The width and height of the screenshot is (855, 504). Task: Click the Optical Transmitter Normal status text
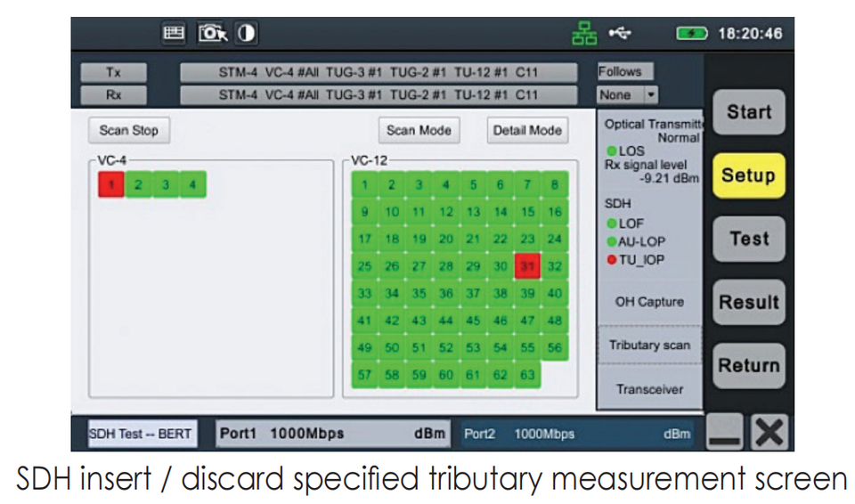(x=653, y=131)
